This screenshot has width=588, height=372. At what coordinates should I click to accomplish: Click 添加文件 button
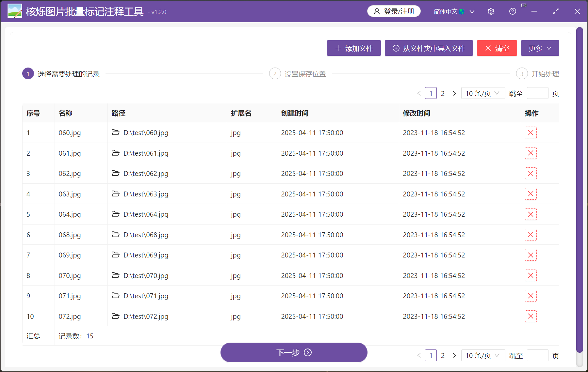click(x=354, y=48)
